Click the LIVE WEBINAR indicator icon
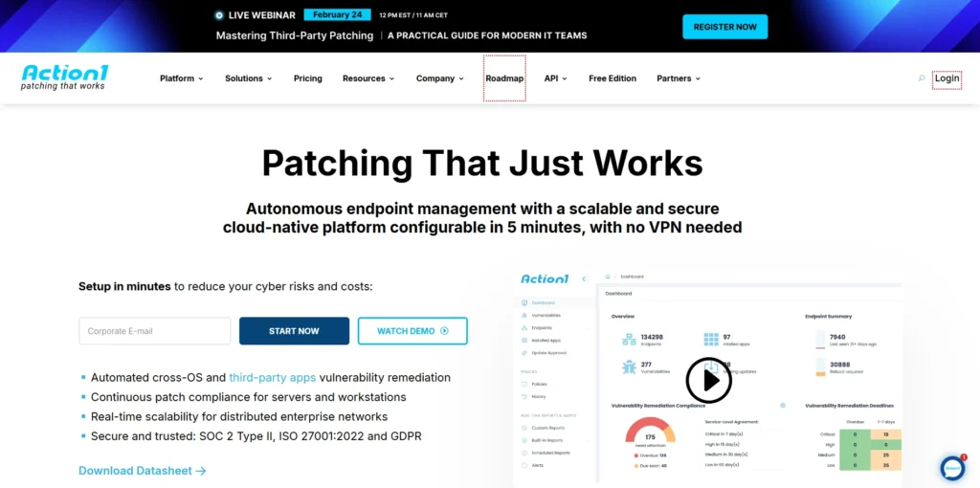 [219, 15]
